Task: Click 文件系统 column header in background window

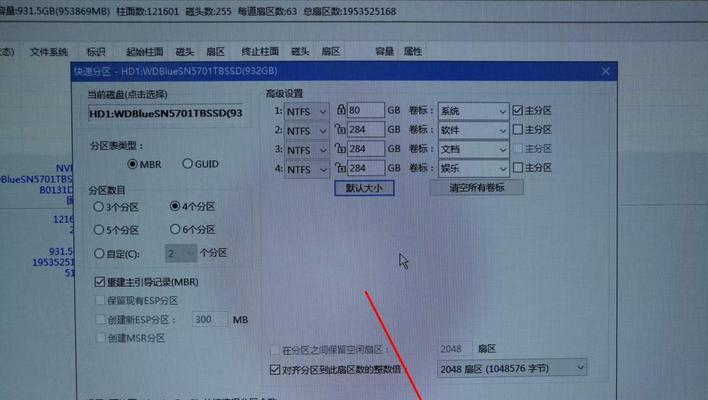Action: pyautogui.click(x=49, y=52)
